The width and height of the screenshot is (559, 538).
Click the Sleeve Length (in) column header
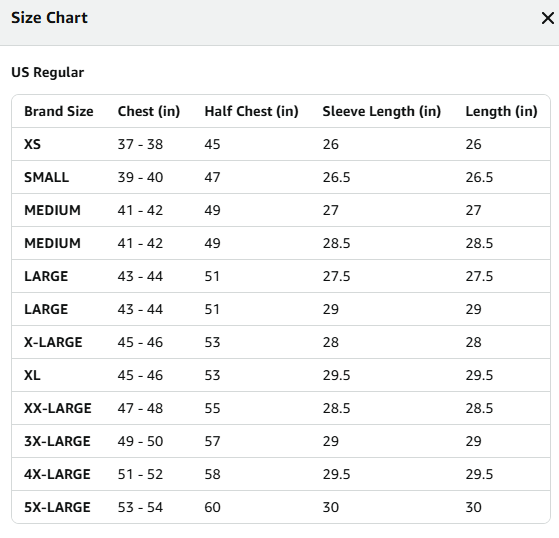pyautogui.click(x=381, y=111)
